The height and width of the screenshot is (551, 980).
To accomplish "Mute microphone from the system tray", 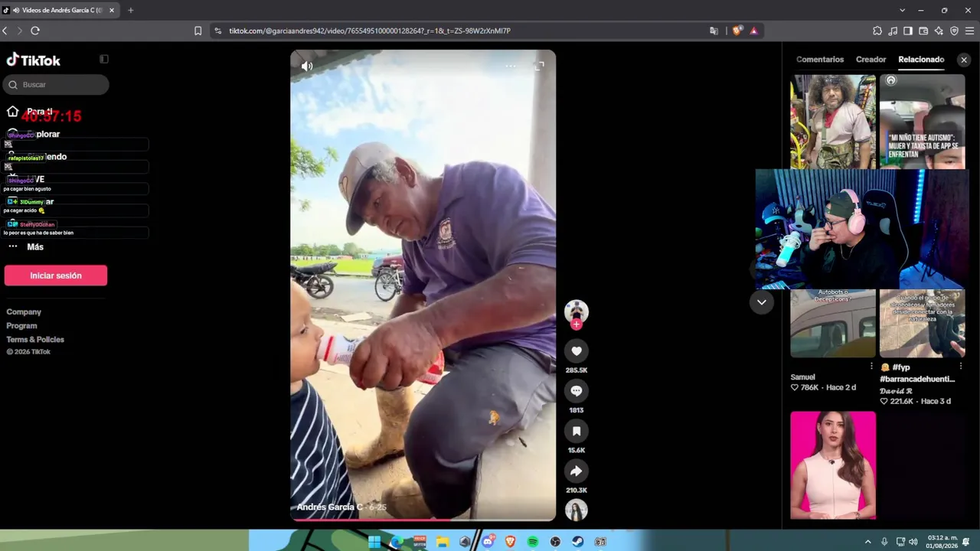I will point(884,542).
